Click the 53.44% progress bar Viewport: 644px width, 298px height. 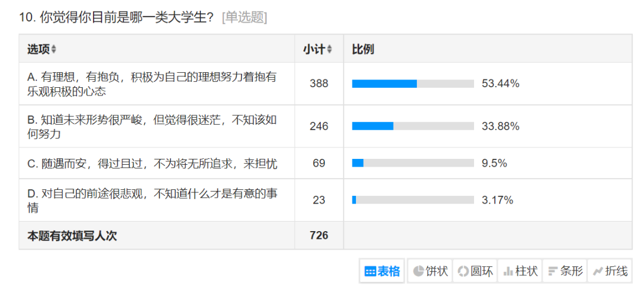413,84
